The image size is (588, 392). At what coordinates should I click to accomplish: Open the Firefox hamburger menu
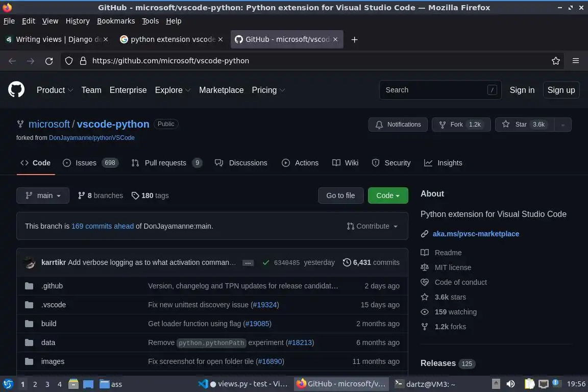coord(576,61)
